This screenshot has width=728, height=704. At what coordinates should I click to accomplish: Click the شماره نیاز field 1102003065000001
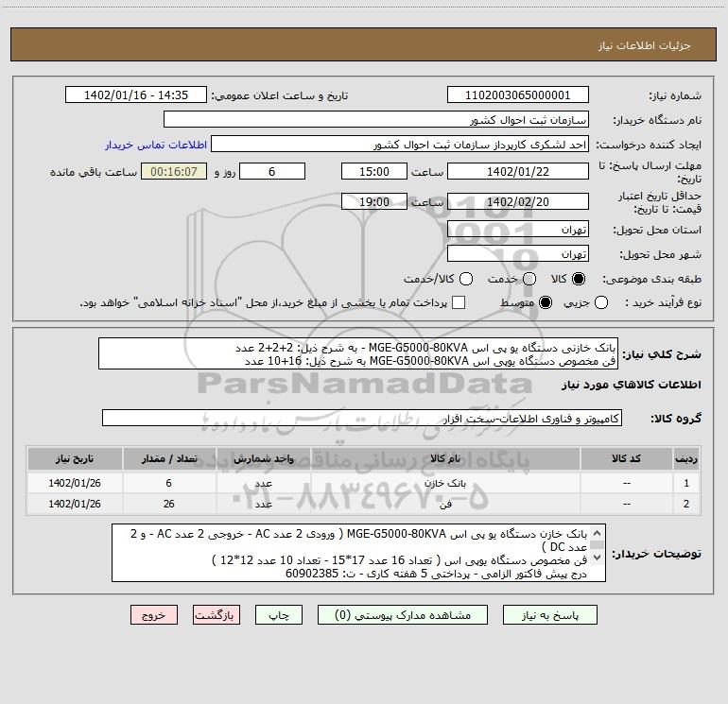click(x=518, y=95)
